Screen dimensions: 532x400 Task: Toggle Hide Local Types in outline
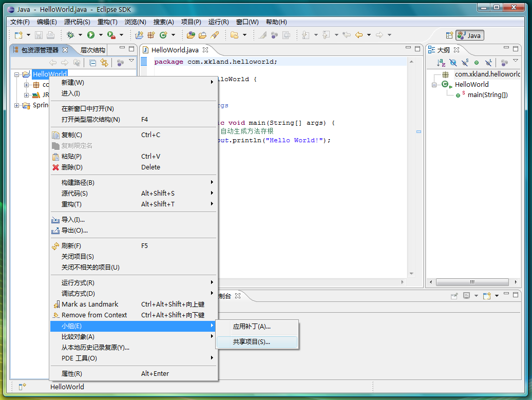(488, 63)
